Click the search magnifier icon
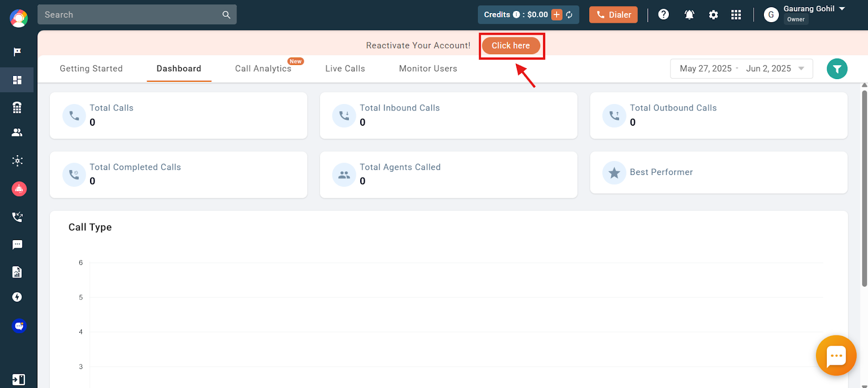This screenshot has width=868, height=388. 226,15
